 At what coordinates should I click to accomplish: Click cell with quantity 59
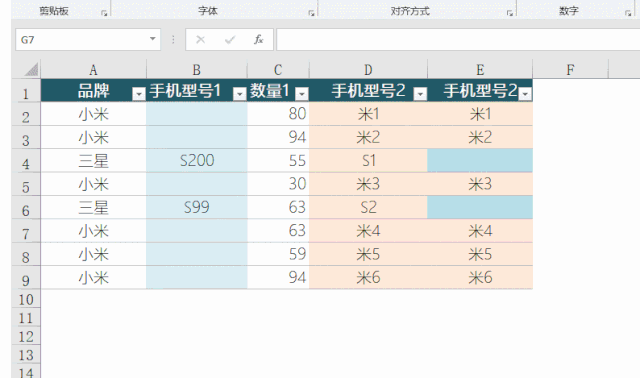click(278, 254)
